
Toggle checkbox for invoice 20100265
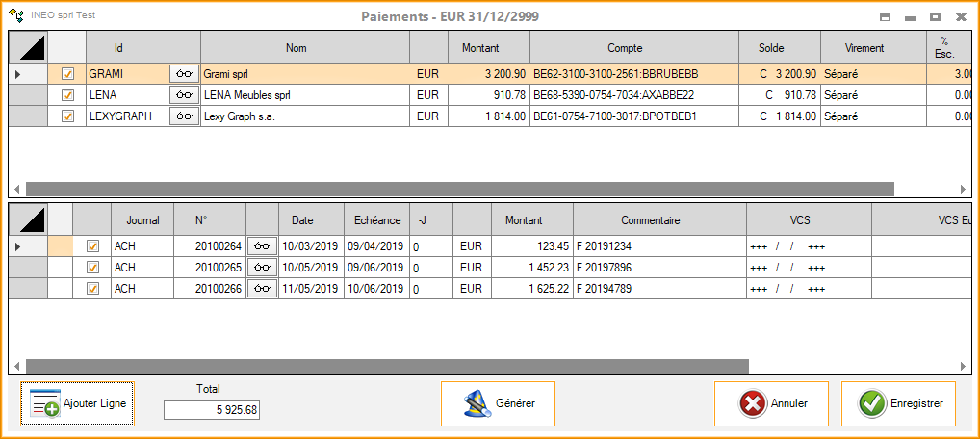(93, 267)
